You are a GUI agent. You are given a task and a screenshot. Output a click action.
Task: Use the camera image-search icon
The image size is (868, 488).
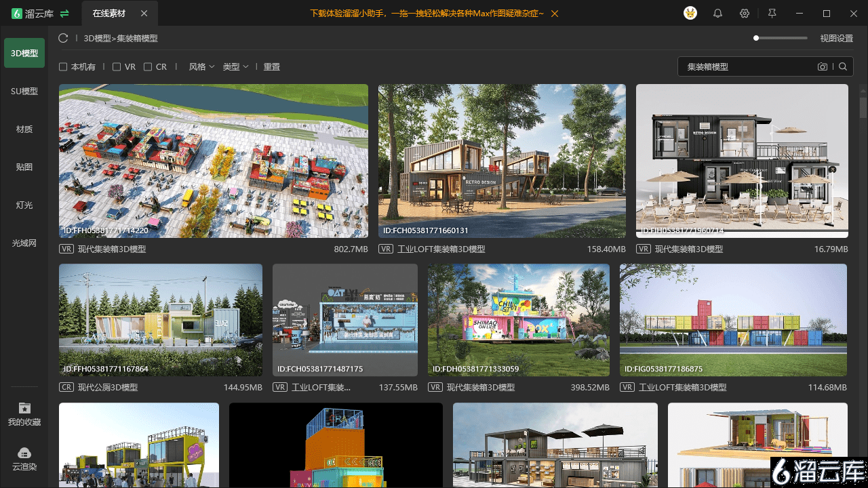823,66
